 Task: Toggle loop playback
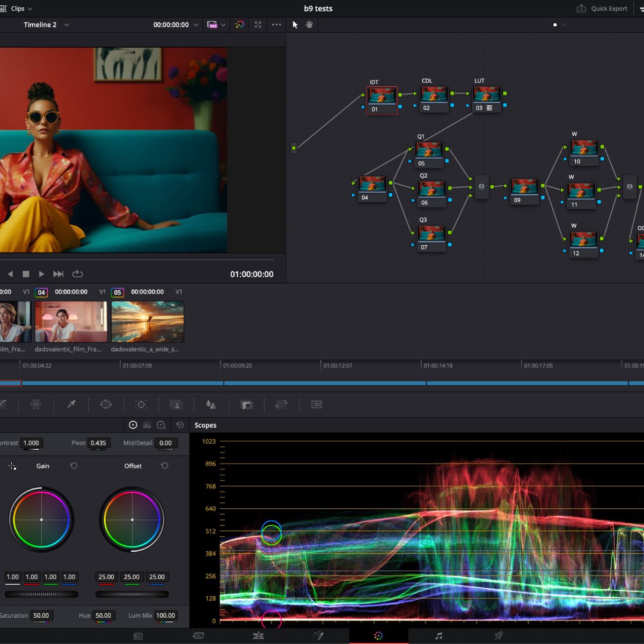click(77, 274)
